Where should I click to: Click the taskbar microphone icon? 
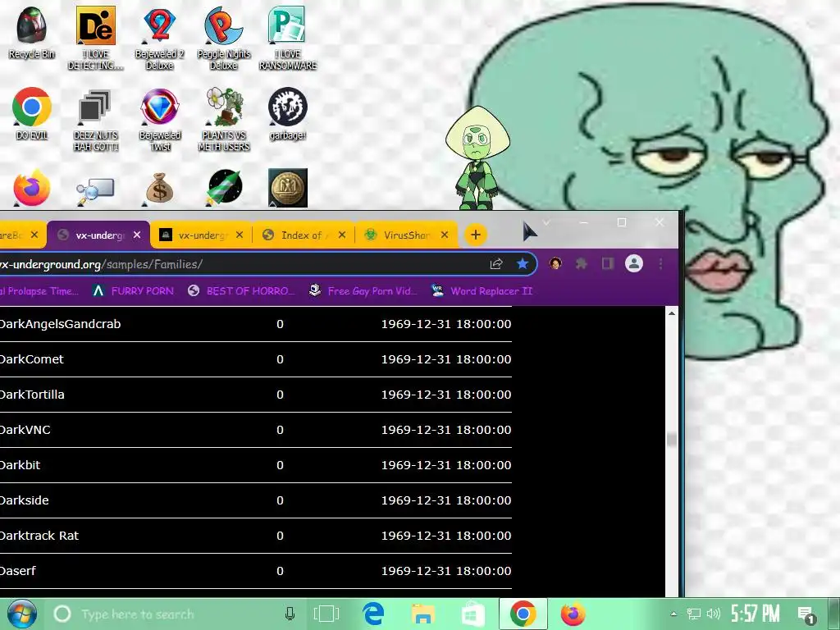290,614
